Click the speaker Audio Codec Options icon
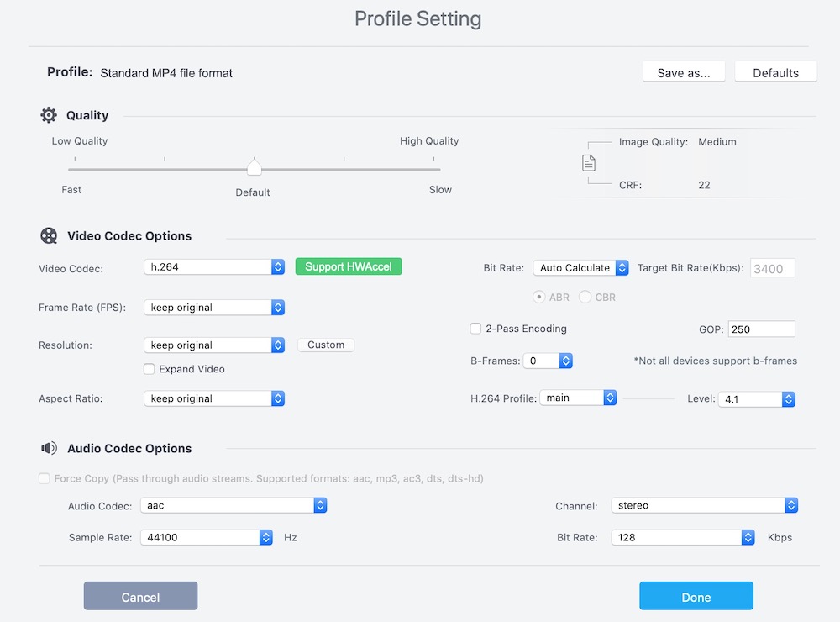Screen dimensions: 840x622 (x=49, y=449)
